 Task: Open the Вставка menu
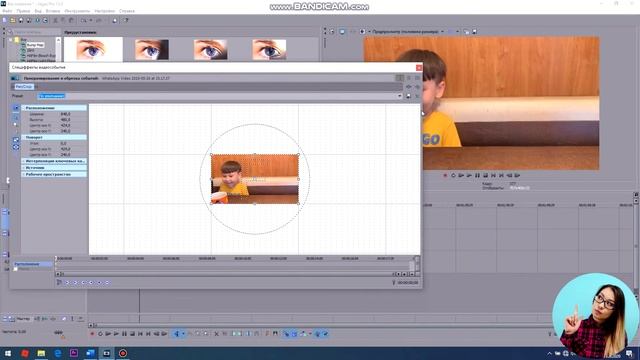click(53, 11)
